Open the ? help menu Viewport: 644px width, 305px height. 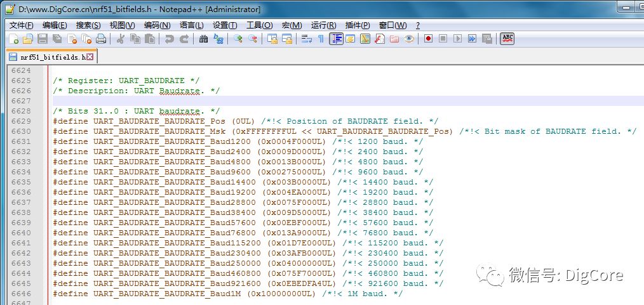[x=418, y=25]
